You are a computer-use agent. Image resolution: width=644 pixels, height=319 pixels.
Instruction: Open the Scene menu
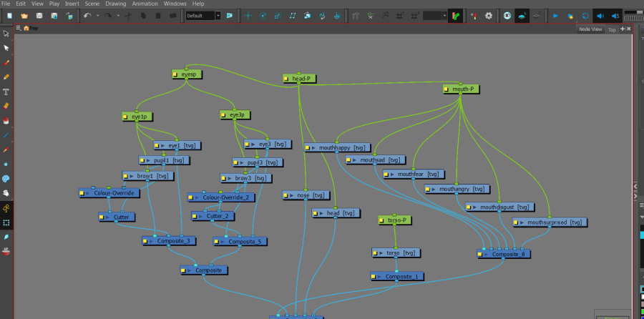[x=92, y=4]
